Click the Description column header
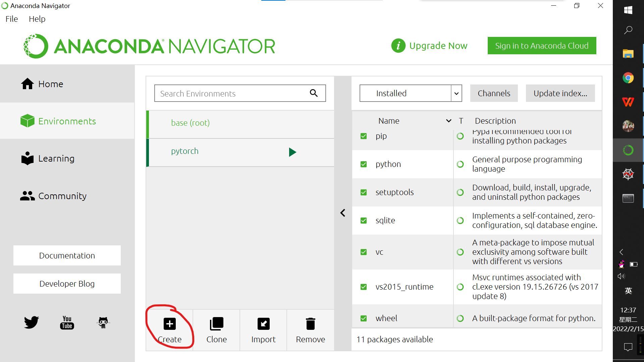 [x=495, y=121]
